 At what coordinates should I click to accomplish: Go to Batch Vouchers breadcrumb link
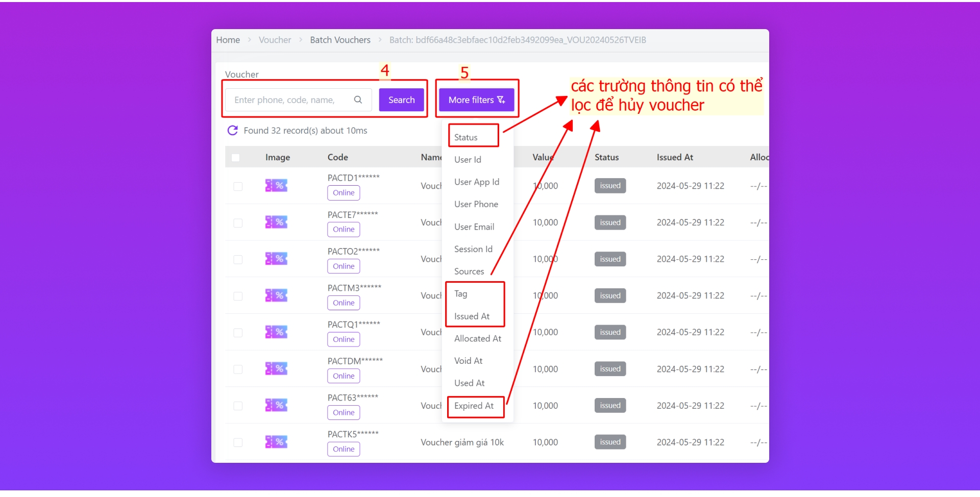(340, 40)
